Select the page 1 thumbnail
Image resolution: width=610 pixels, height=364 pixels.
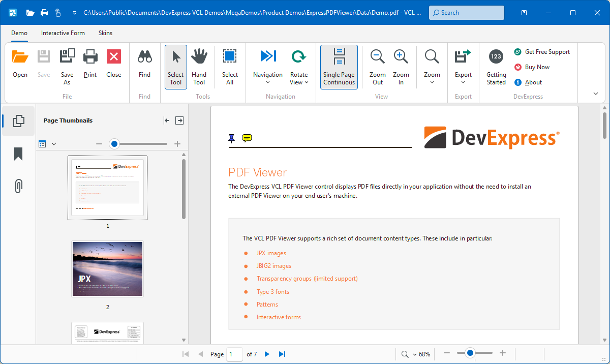(108, 188)
